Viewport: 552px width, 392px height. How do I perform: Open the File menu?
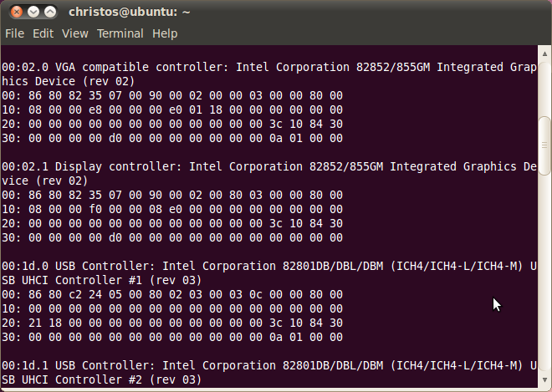[x=15, y=33]
